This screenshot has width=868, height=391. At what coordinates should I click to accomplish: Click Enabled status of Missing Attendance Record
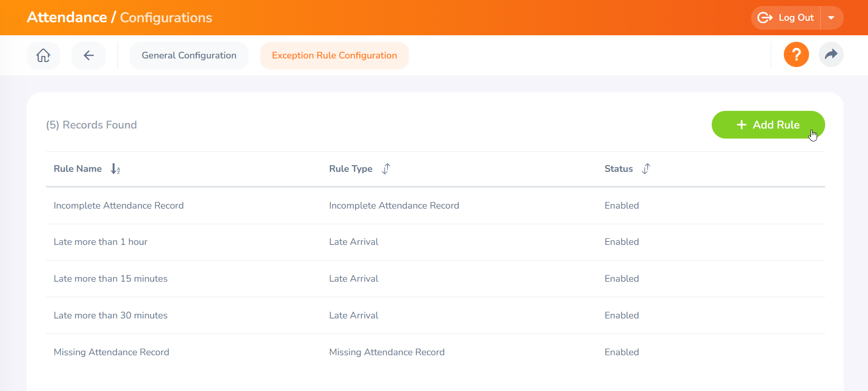[622, 352]
